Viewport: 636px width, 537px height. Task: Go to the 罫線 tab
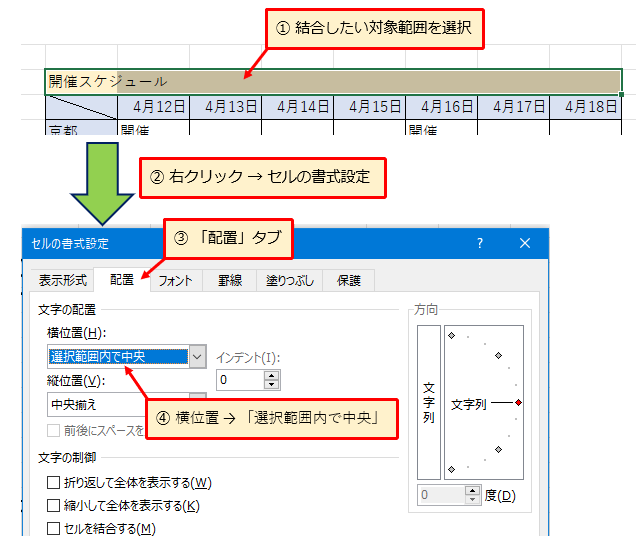click(x=229, y=281)
